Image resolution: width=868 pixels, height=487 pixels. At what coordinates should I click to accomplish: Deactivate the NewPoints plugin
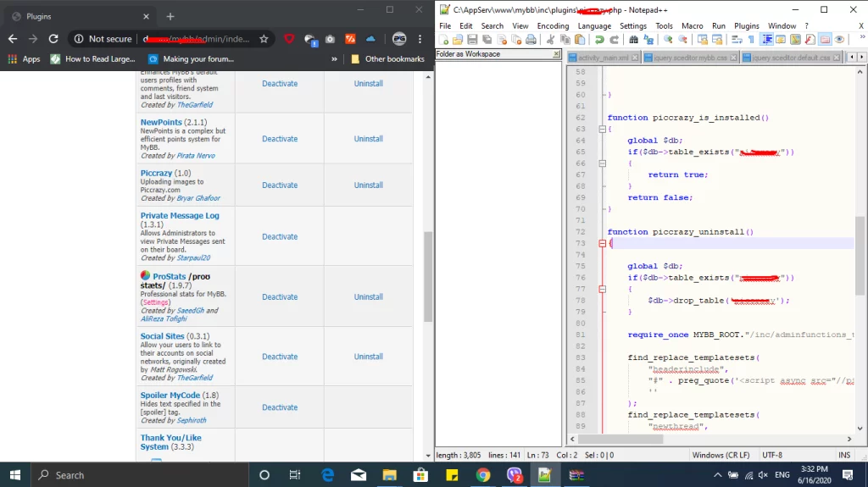[280, 139]
